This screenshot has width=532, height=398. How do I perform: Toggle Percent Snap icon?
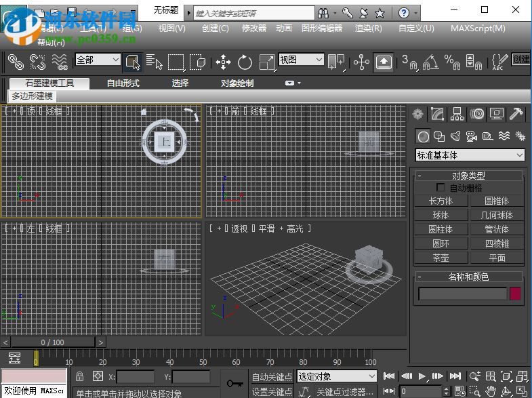point(452,62)
